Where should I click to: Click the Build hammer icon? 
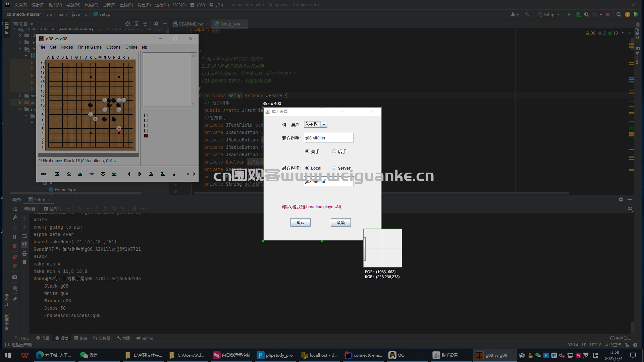(527, 14)
